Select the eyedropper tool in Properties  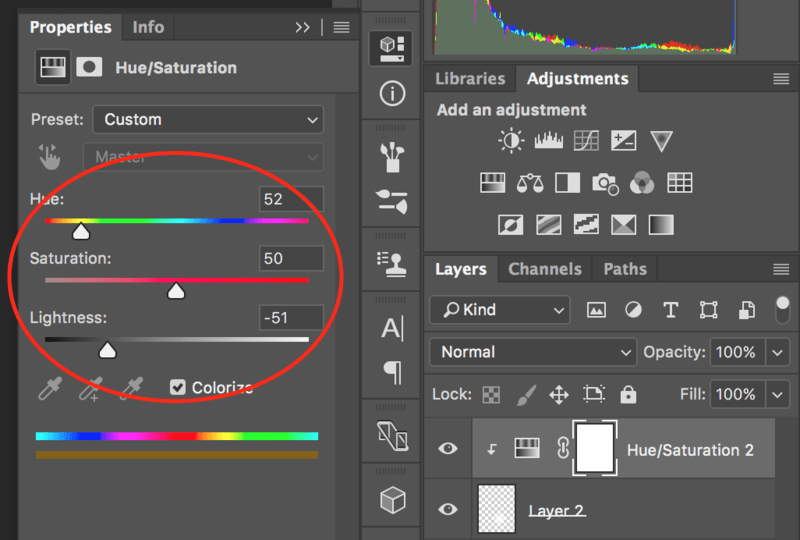point(51,388)
